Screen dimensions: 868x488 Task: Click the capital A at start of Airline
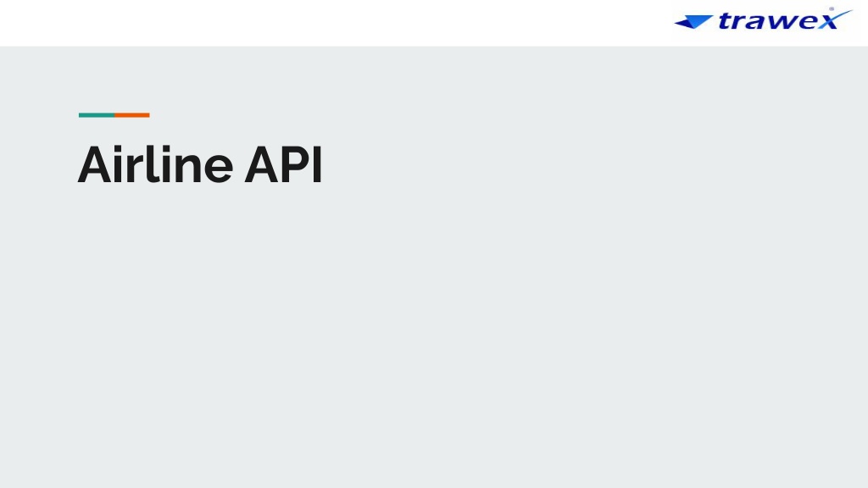pos(95,165)
